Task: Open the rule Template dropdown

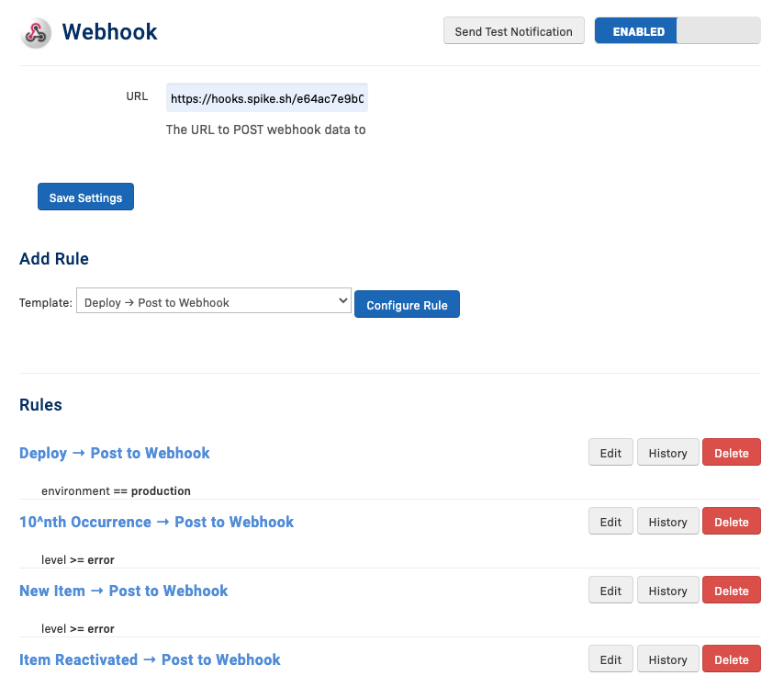Action: [x=213, y=302]
